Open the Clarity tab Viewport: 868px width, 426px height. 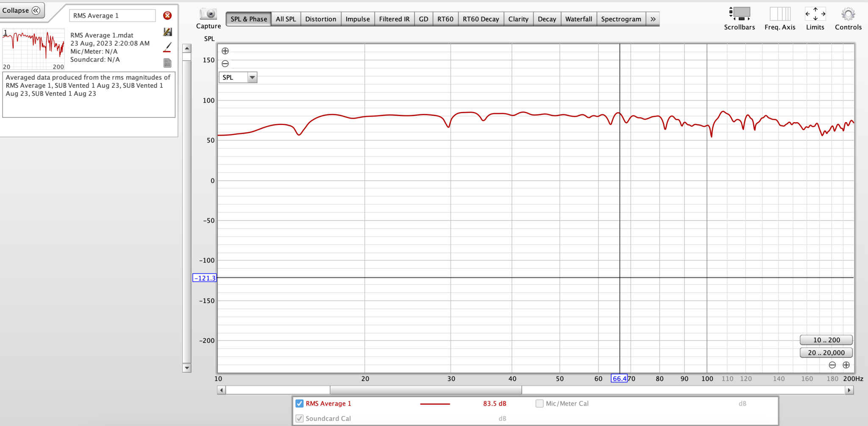[518, 19]
